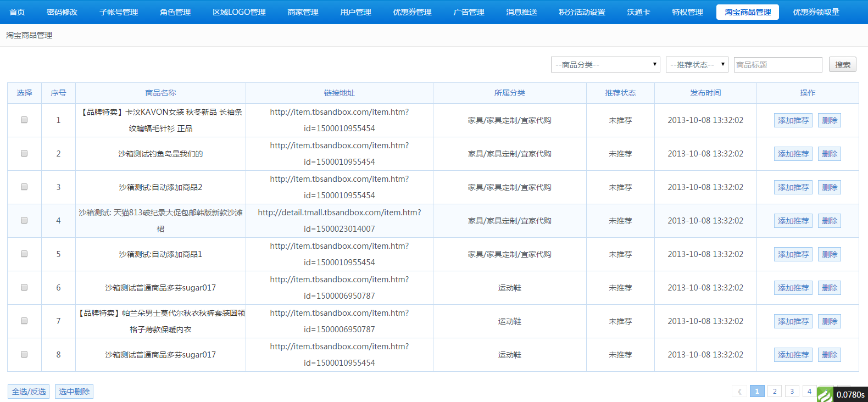This screenshot has width=868, height=402.
Task: Open 密码修改 in the top menu
Action: coord(62,12)
